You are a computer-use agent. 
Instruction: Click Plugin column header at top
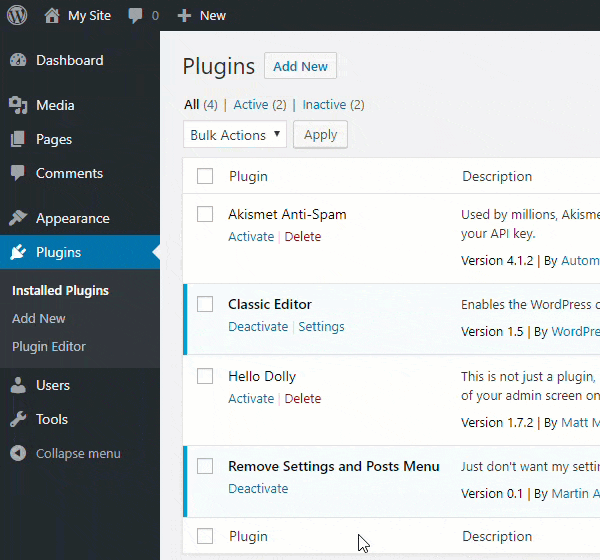click(248, 176)
